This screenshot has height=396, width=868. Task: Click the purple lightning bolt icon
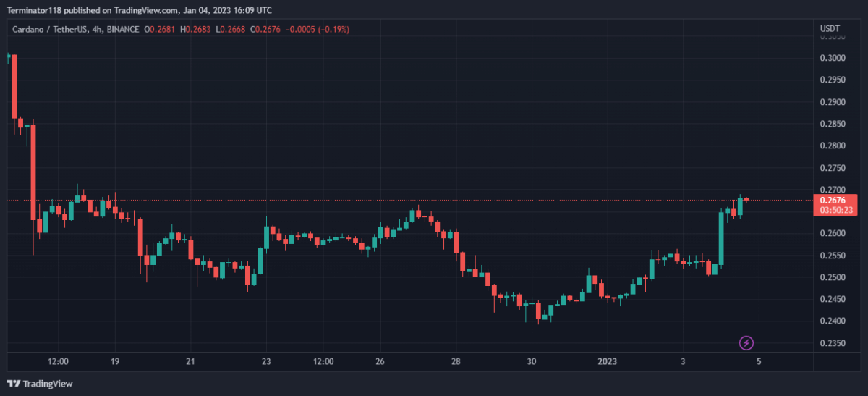pos(746,342)
